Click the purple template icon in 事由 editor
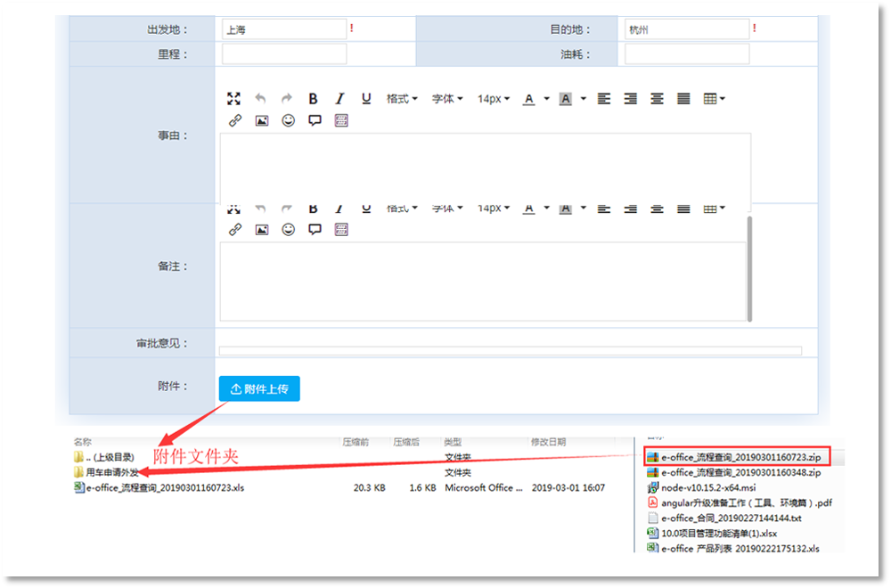 [x=341, y=120]
